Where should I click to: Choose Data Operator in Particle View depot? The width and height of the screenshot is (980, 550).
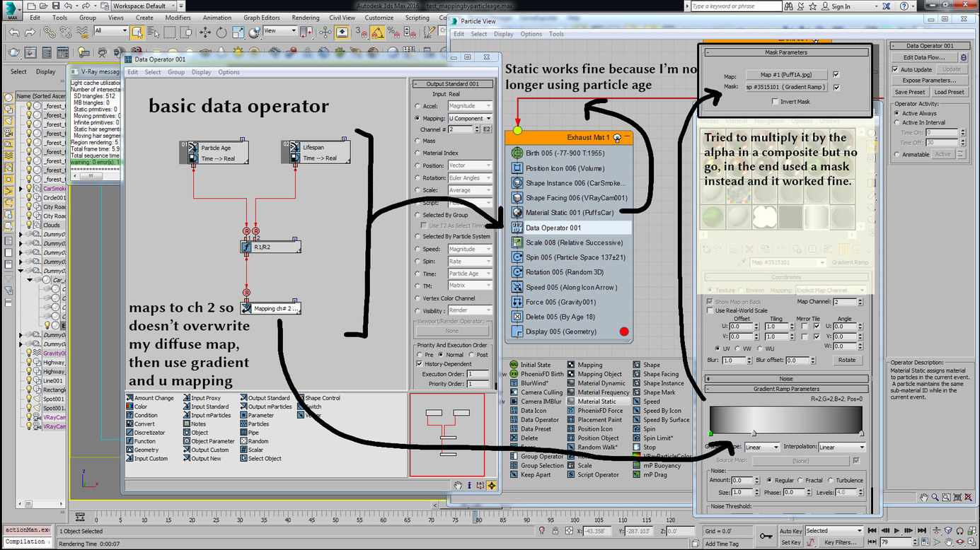534,420
